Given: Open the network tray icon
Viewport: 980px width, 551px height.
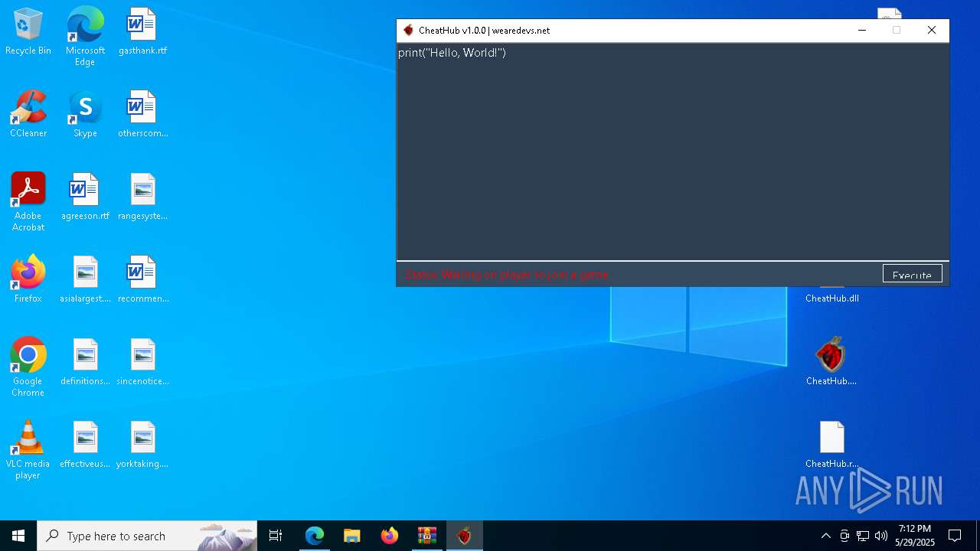Looking at the screenshot, I should click(x=863, y=536).
